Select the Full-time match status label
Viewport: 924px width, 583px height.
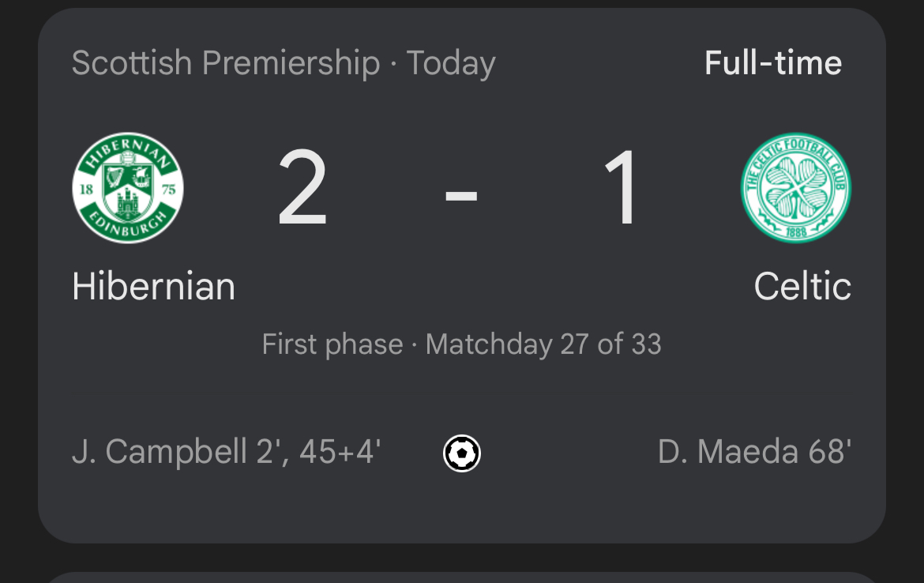[772, 63]
